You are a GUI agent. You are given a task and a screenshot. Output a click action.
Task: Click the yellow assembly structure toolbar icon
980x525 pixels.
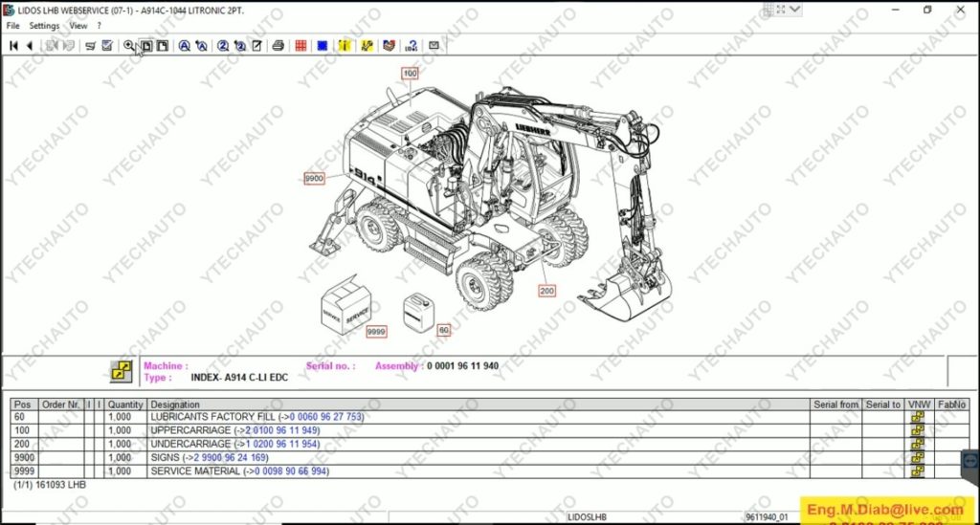(x=367, y=46)
